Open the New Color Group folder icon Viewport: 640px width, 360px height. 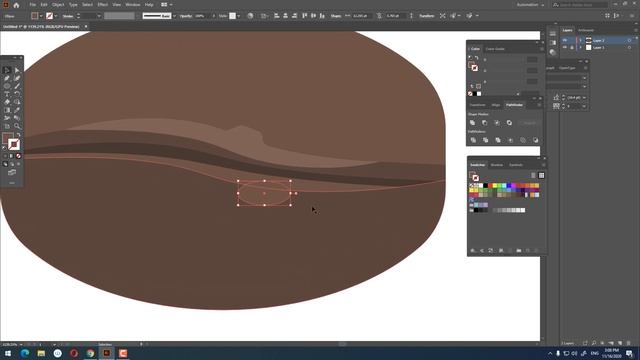click(x=518, y=250)
